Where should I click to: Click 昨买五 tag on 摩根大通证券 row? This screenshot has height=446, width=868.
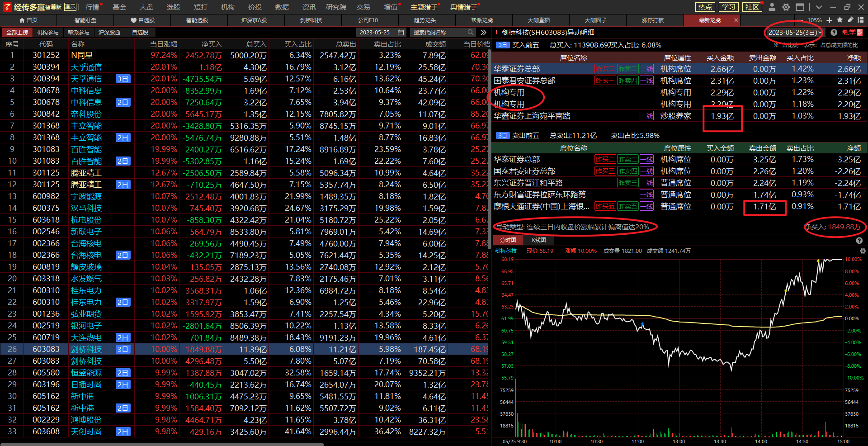tap(605, 206)
